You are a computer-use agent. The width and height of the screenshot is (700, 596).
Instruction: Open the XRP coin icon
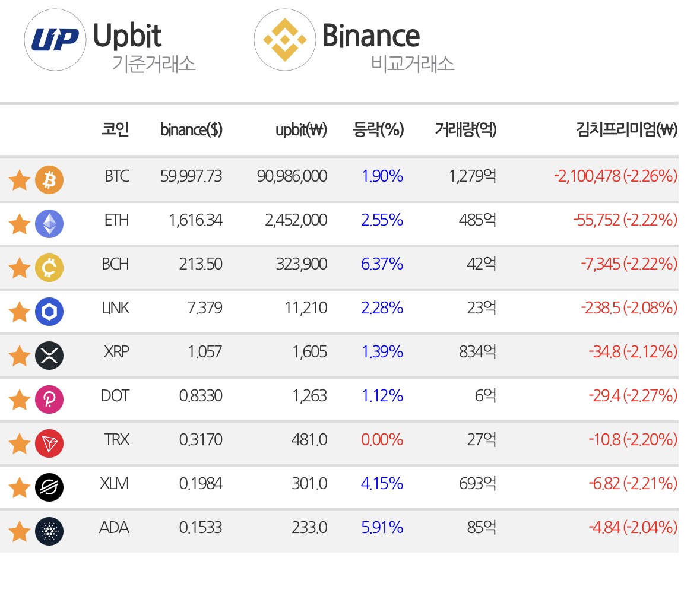tap(49, 356)
